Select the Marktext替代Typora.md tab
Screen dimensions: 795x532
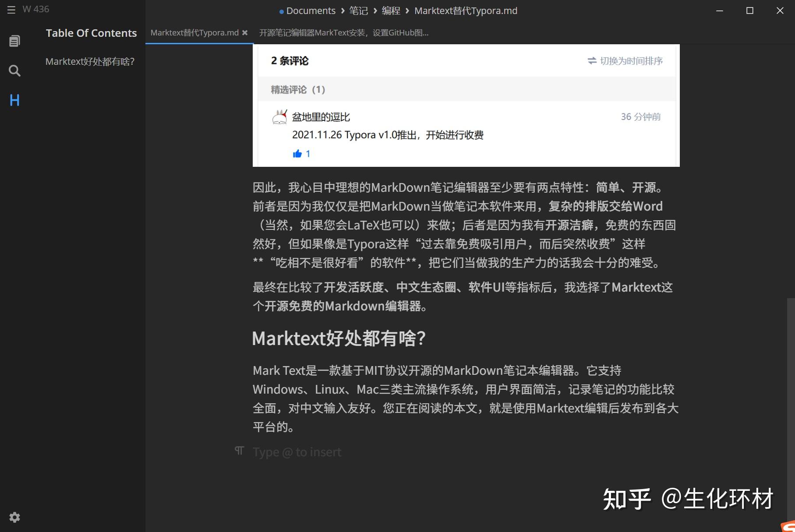[194, 32]
